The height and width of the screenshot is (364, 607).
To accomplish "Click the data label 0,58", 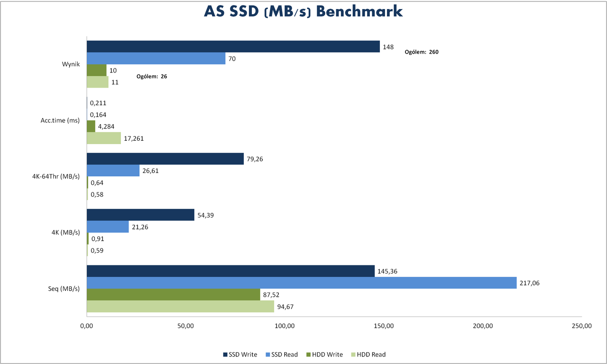I will pos(97,194).
